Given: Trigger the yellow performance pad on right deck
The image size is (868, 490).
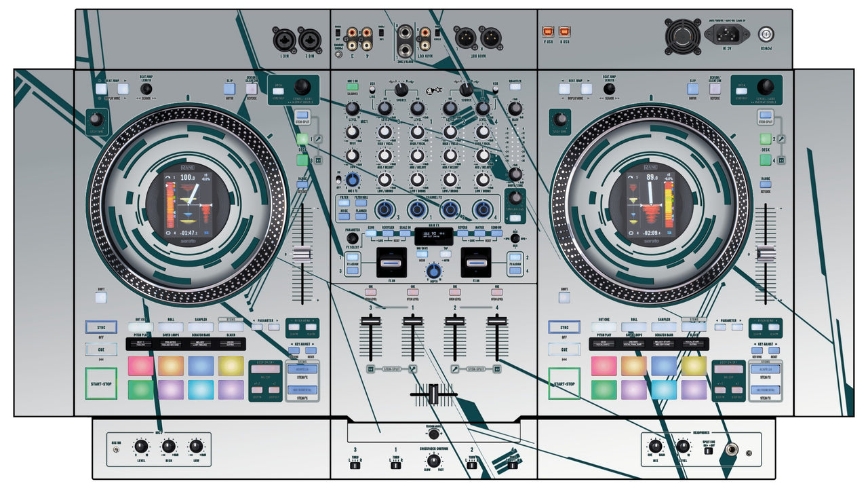Looking at the screenshot, I should 694,366.
